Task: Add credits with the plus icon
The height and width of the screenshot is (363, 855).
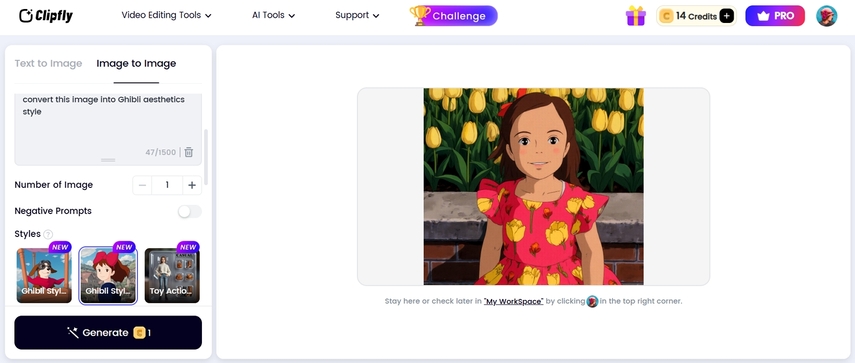Action: 726,16
